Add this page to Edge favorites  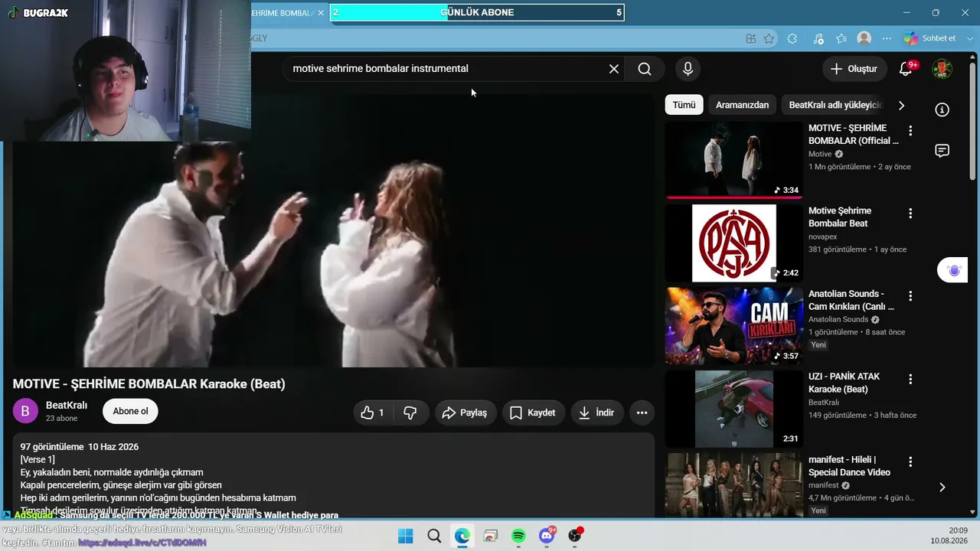click(x=769, y=38)
